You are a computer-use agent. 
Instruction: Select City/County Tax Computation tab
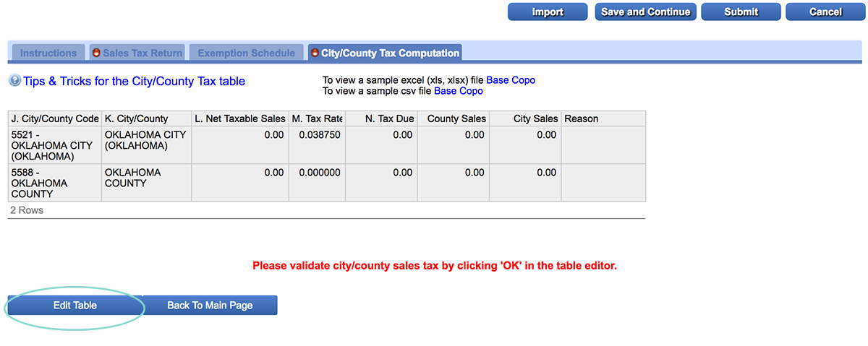coord(384,53)
